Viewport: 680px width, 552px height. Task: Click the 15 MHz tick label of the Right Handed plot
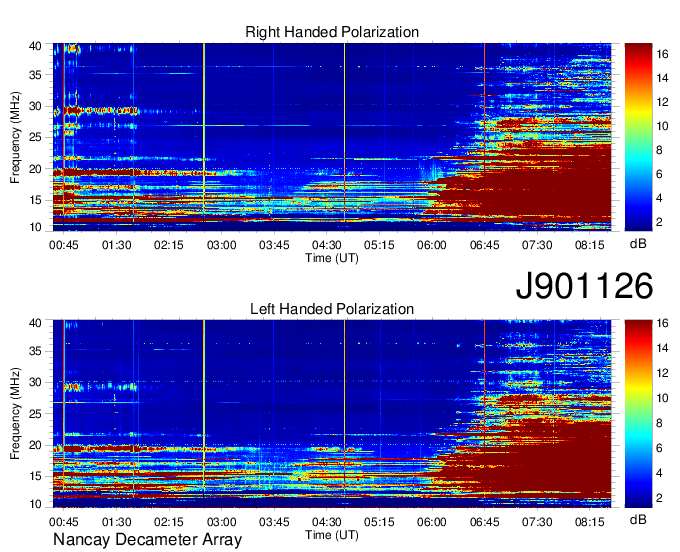point(36,200)
